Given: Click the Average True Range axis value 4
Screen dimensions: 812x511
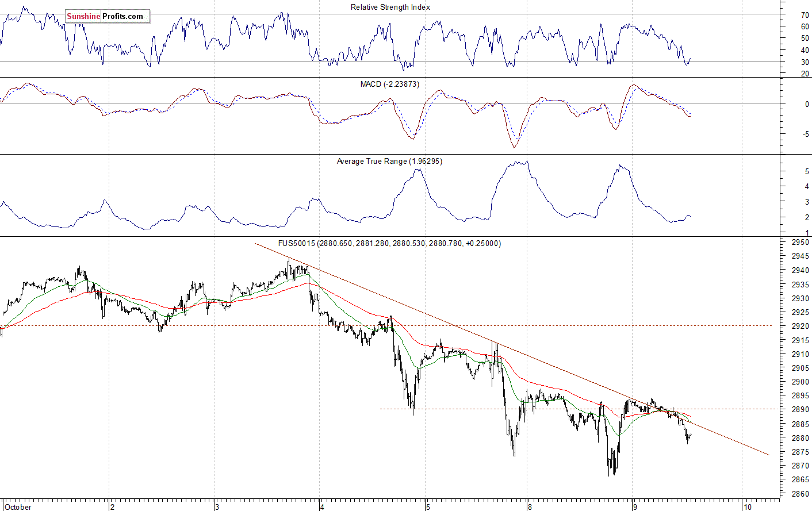Looking at the screenshot, I should pyautogui.click(x=807, y=186).
